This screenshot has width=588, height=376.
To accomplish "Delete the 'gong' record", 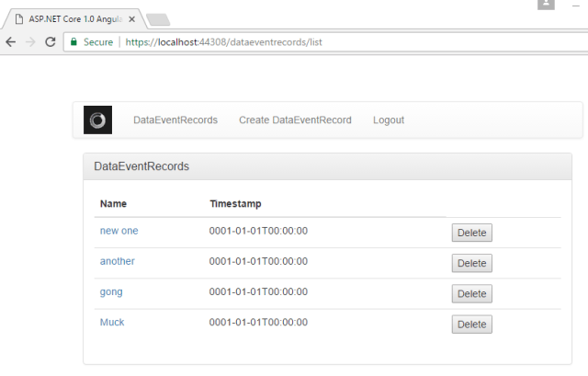I will tap(471, 294).
